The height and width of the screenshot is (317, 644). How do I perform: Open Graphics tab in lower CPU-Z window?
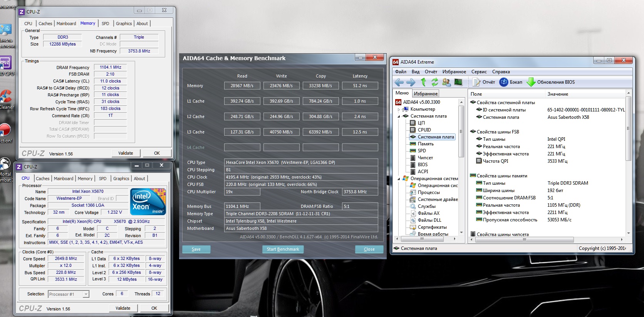[x=121, y=179]
